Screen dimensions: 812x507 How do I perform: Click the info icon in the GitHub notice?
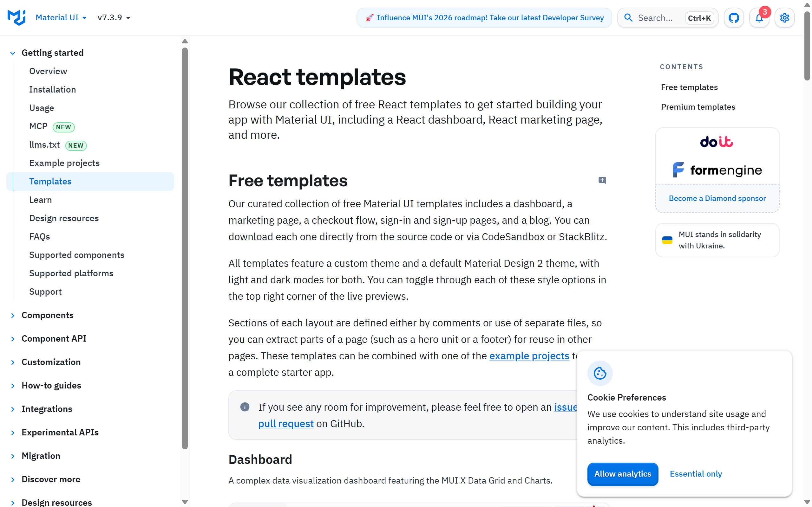coord(245,407)
